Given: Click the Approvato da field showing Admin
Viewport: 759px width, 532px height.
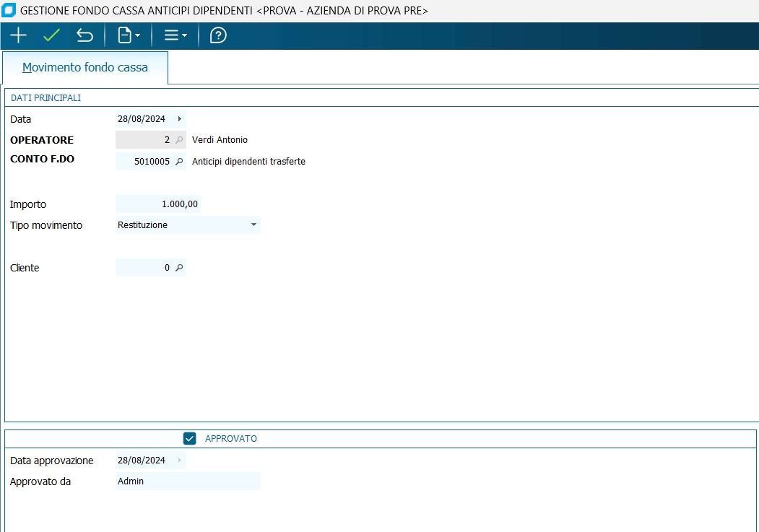Looking at the screenshot, I should coord(188,481).
